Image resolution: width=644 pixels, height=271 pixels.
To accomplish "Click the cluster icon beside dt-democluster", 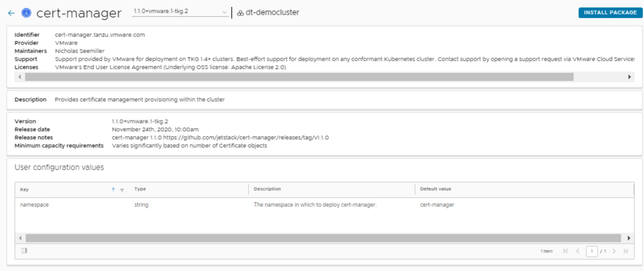I will point(240,13).
